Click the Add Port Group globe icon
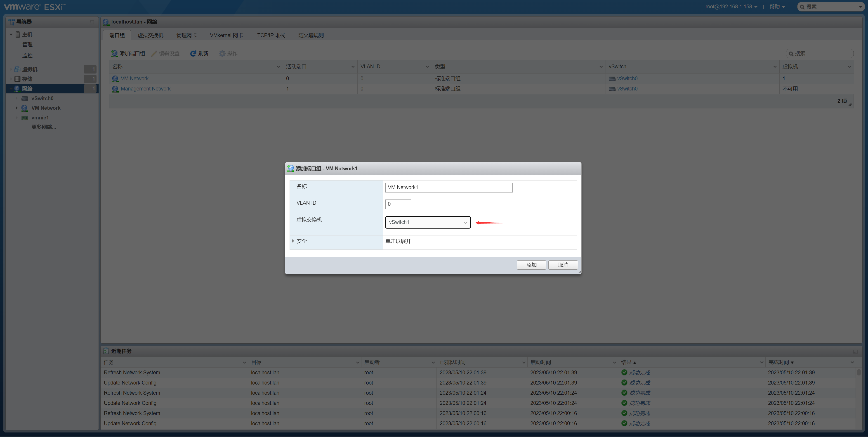Viewport: 868px width, 437px height. point(114,53)
